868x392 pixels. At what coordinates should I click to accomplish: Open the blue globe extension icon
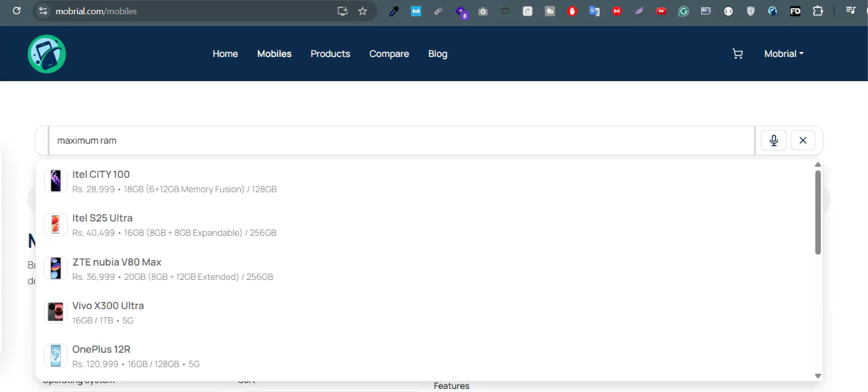point(773,11)
